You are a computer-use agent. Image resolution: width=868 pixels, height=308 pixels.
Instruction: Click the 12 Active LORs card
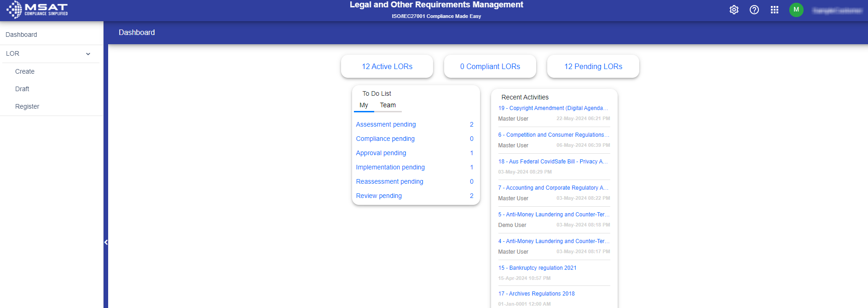pos(387,66)
